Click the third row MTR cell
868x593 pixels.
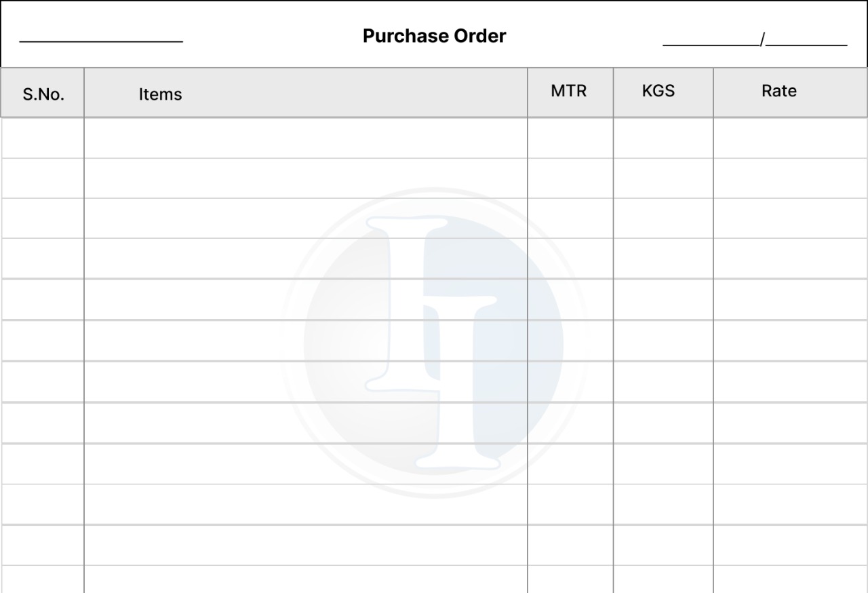[570, 218]
